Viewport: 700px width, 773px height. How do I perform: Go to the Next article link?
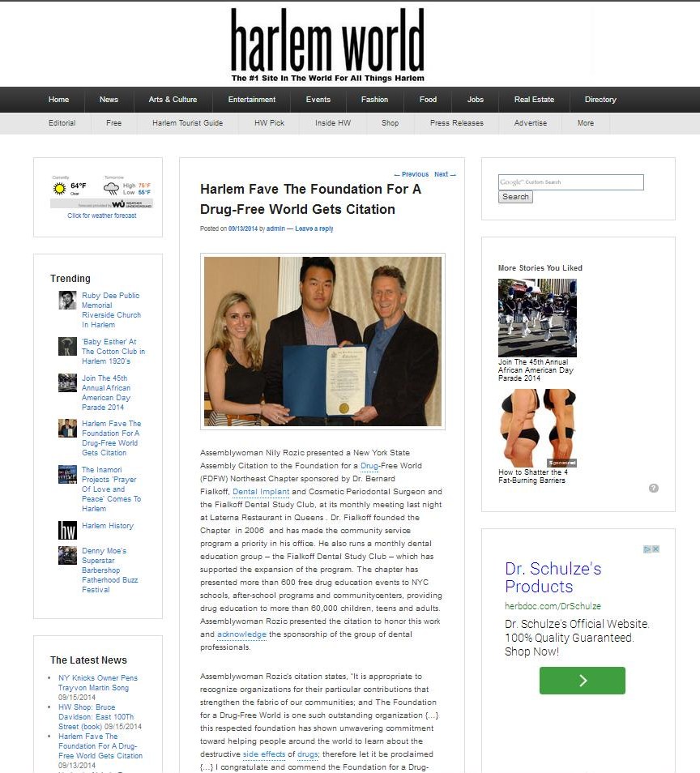tap(445, 174)
